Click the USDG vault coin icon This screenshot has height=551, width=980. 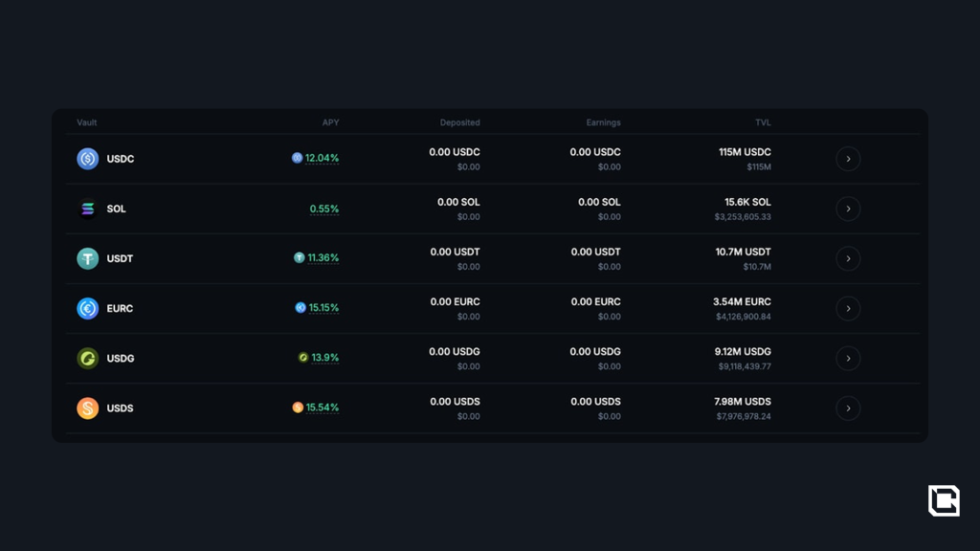[88, 358]
